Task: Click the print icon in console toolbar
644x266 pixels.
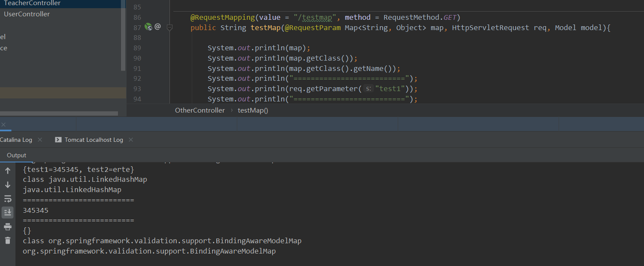Action: point(8,226)
